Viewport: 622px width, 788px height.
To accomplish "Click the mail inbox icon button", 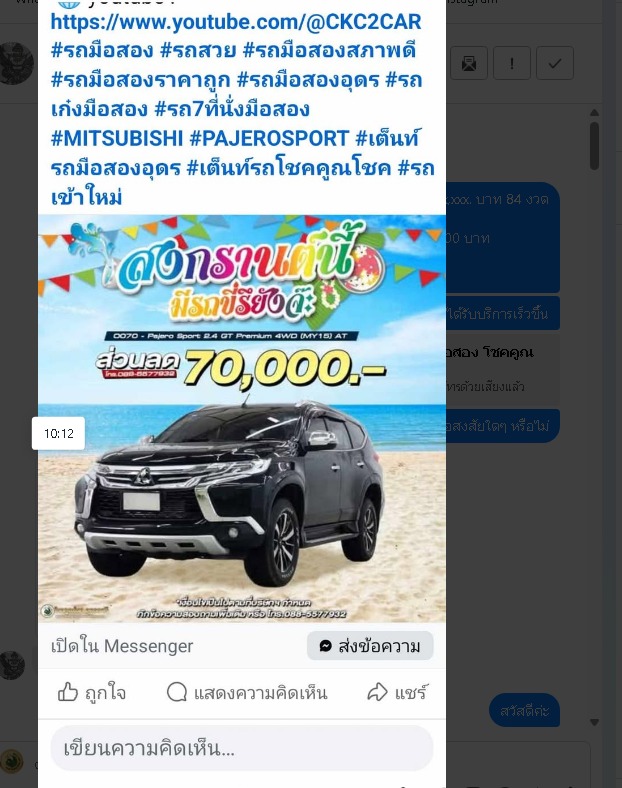I will click(x=469, y=63).
